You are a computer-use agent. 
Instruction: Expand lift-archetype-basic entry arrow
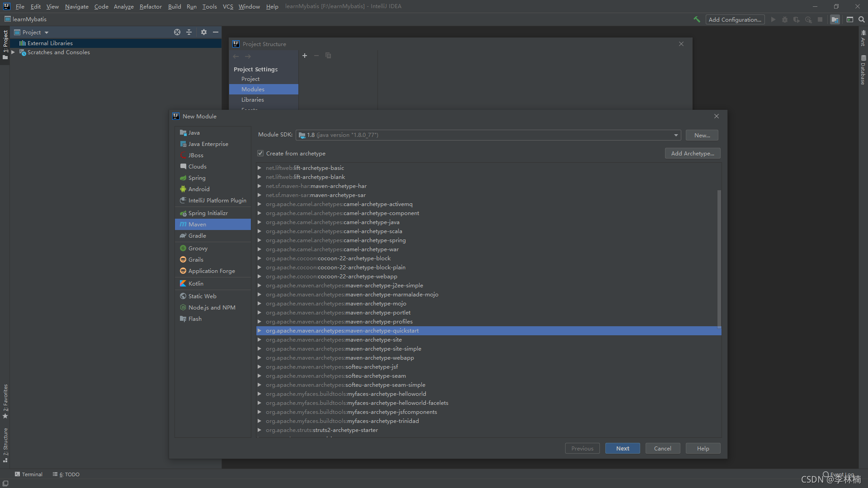pos(259,168)
